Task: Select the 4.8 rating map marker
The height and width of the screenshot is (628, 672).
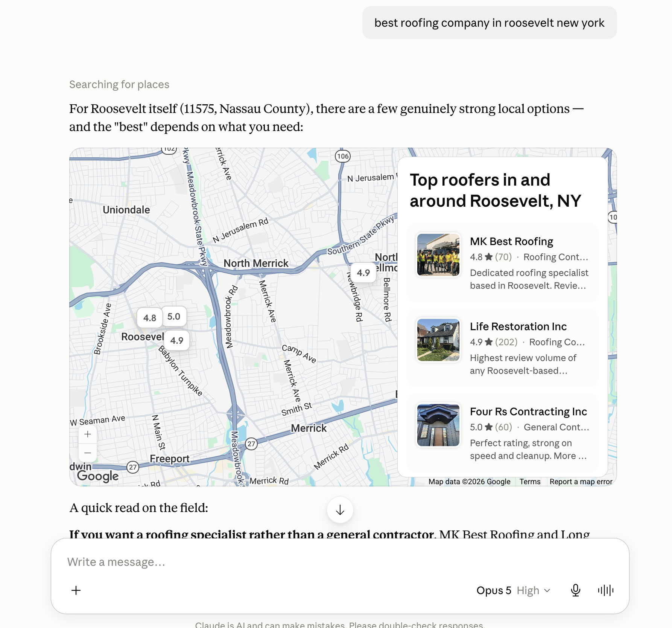Action: (150, 318)
